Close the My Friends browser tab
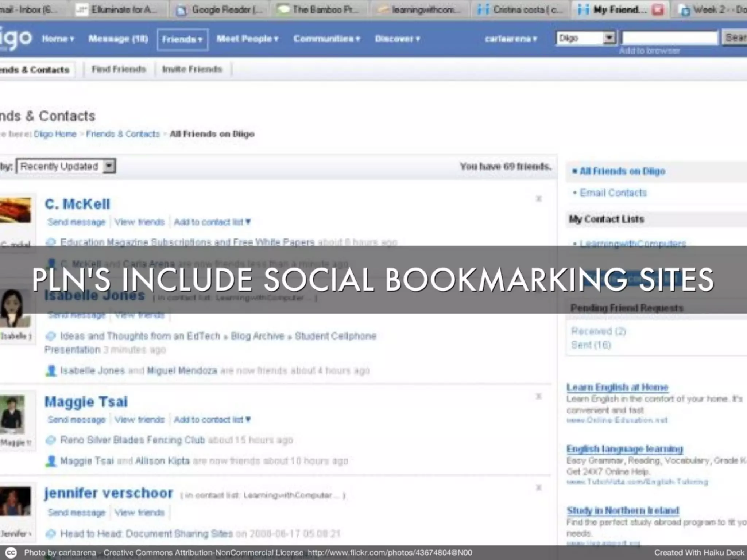This screenshot has width=747, height=560. (657, 10)
